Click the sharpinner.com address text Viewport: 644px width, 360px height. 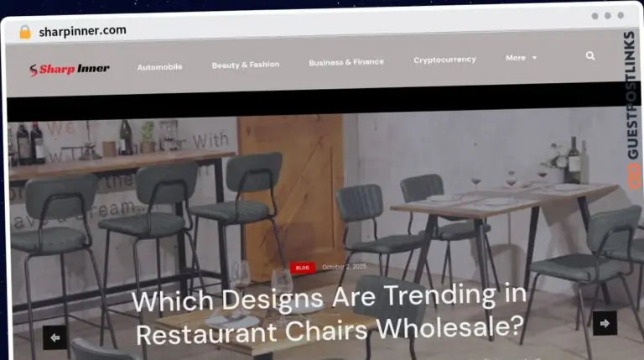pos(82,31)
